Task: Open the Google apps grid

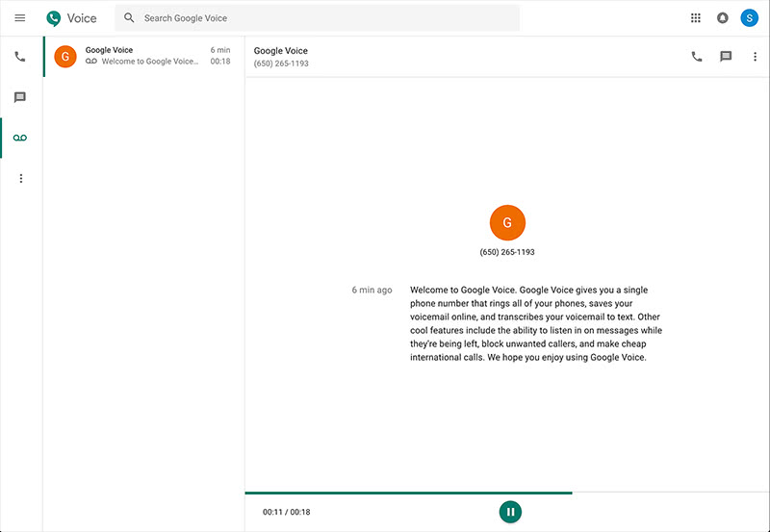Action: 695,18
